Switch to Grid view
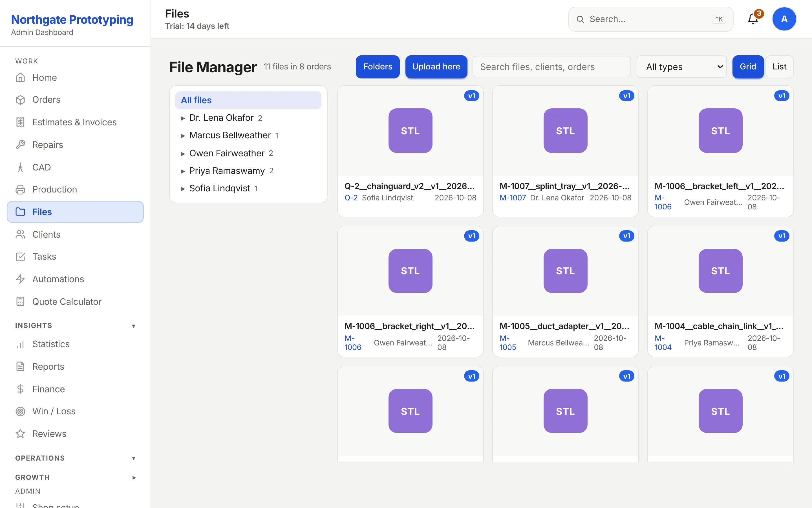812x508 pixels. click(748, 67)
